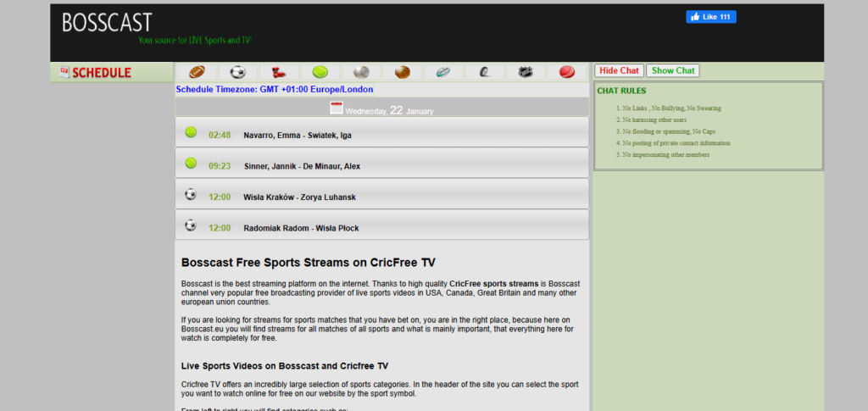This screenshot has width=868, height=411.
Task: Select the soccer ball category icon
Action: click(x=238, y=72)
